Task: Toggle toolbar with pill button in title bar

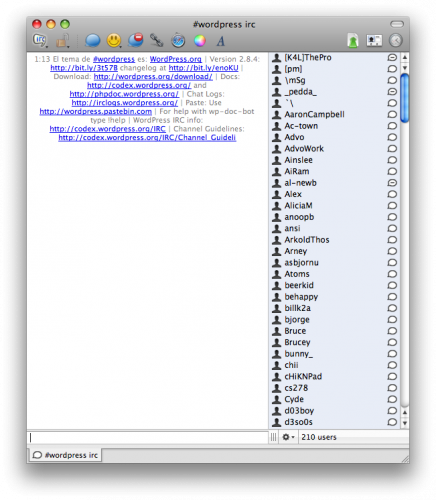Action: tap(397, 24)
